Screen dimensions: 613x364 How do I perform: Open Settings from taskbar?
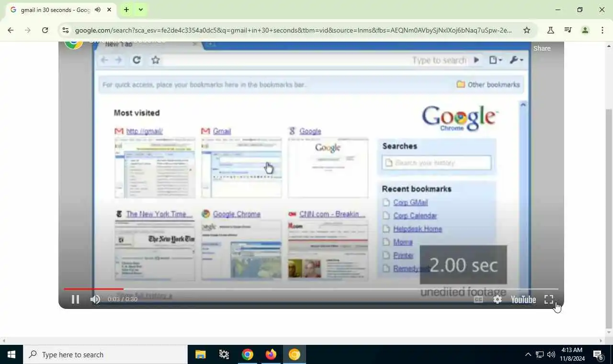(x=224, y=354)
